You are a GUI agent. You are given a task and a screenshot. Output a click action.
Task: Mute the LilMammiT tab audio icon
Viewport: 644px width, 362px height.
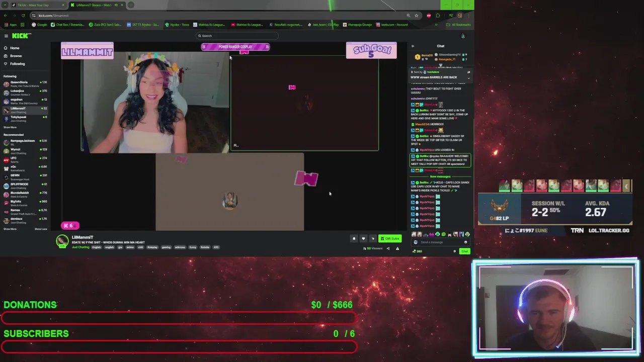click(x=116, y=5)
